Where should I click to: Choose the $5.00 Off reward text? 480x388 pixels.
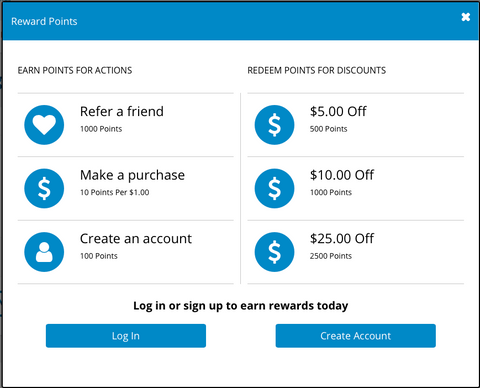tap(338, 111)
